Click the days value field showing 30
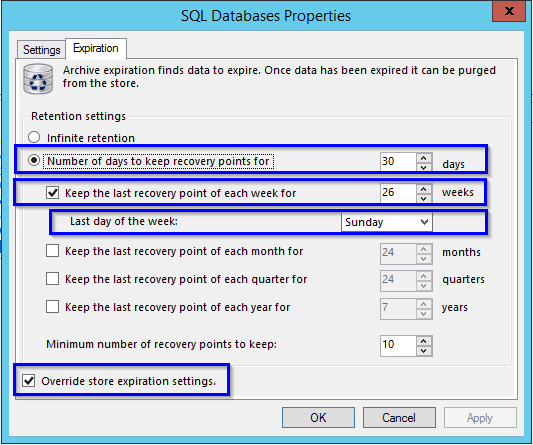Image resolution: width=533 pixels, height=445 pixels. (398, 161)
